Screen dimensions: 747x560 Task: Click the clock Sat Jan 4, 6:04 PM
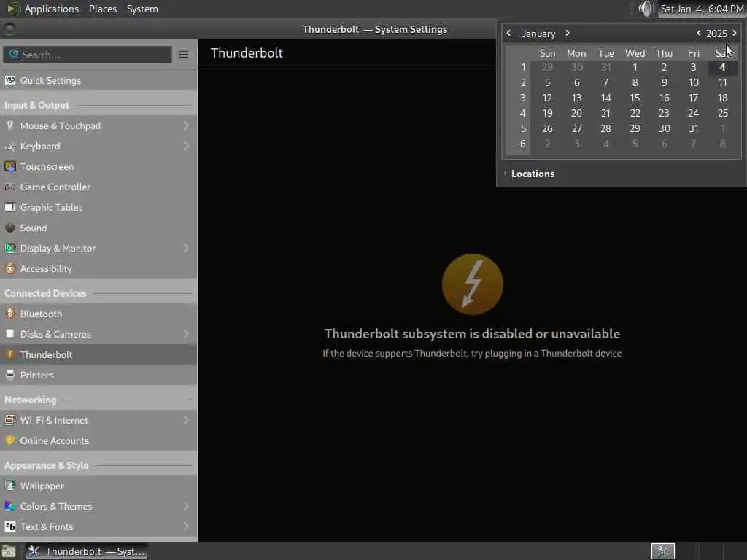[702, 9]
